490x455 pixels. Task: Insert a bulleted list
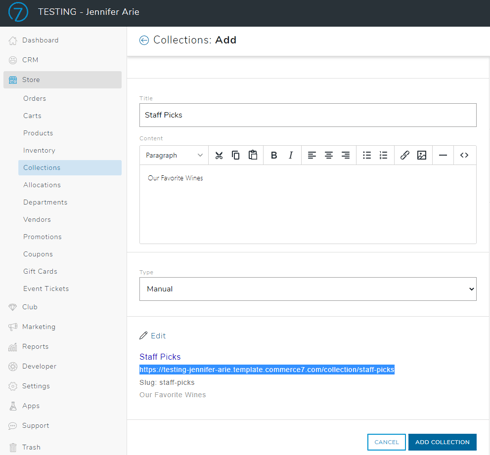(x=367, y=155)
